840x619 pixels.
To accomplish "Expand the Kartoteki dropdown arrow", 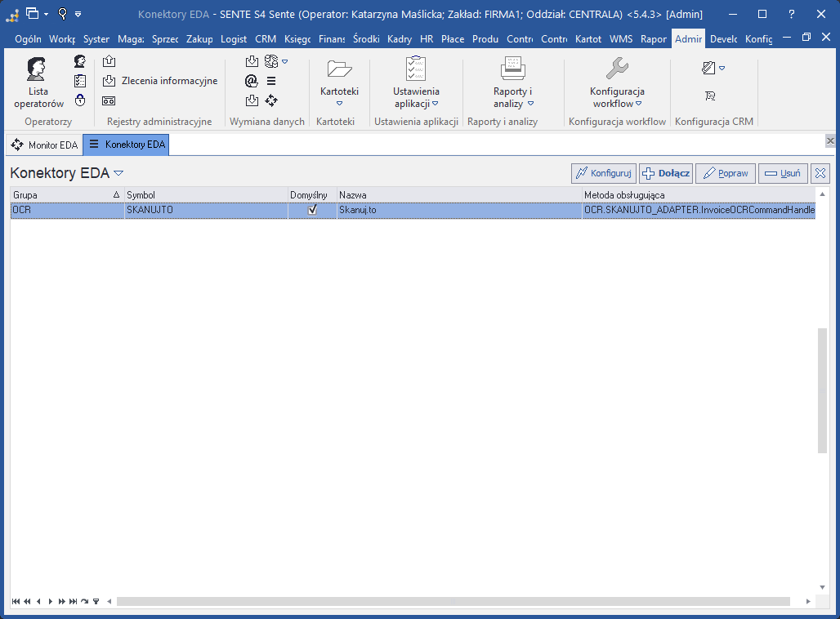I will point(339,104).
